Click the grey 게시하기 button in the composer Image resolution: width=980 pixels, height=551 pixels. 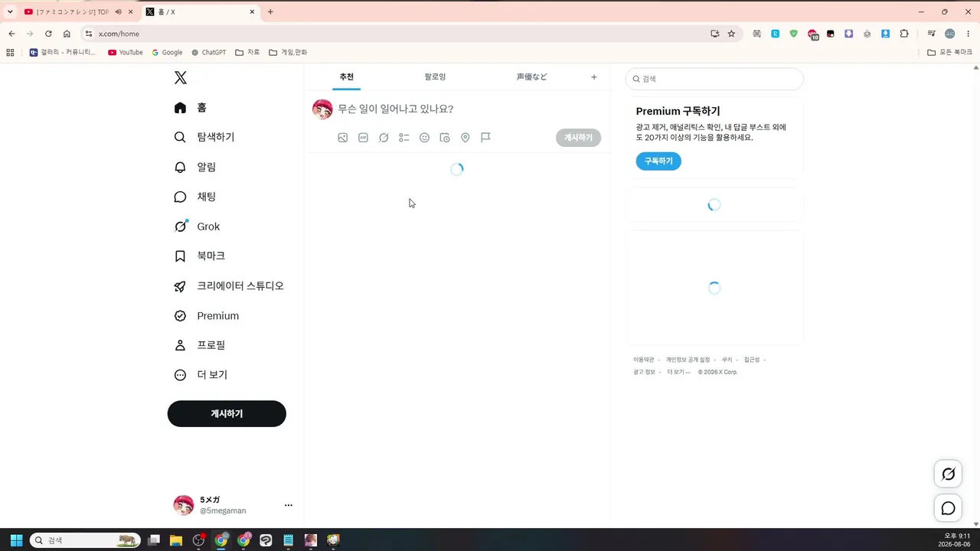pos(578,138)
